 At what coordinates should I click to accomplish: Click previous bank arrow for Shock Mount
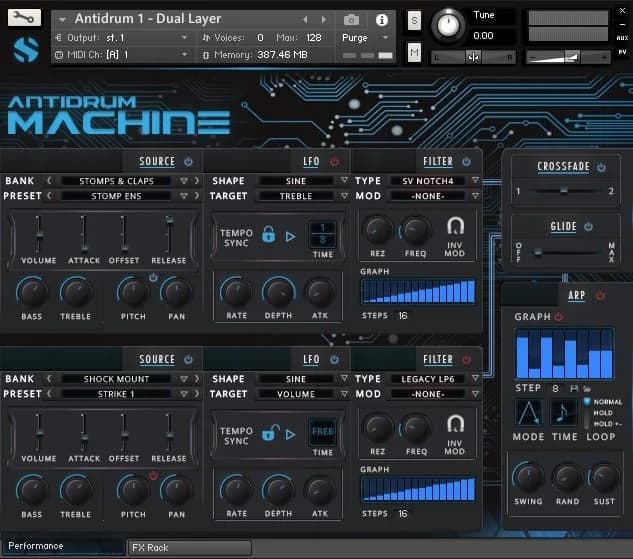[x=49, y=379]
